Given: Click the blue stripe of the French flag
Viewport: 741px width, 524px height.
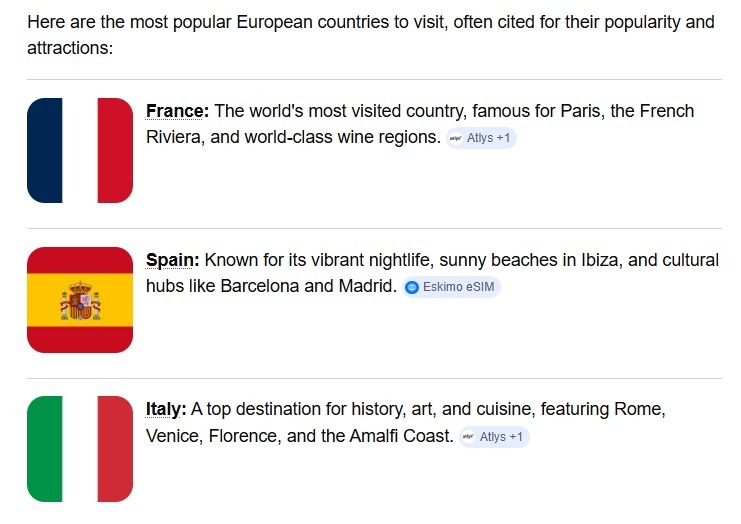Looking at the screenshot, I should tap(44, 150).
